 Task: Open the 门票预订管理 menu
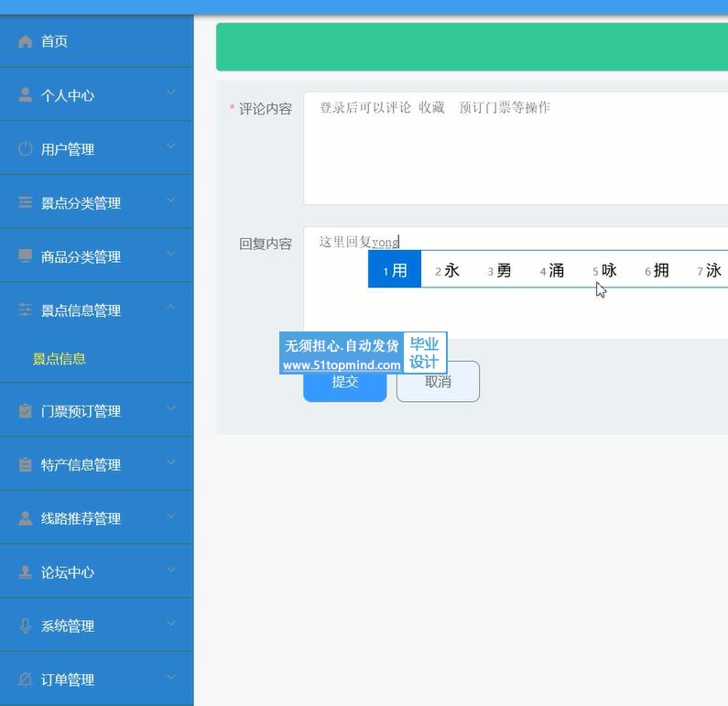click(x=96, y=411)
